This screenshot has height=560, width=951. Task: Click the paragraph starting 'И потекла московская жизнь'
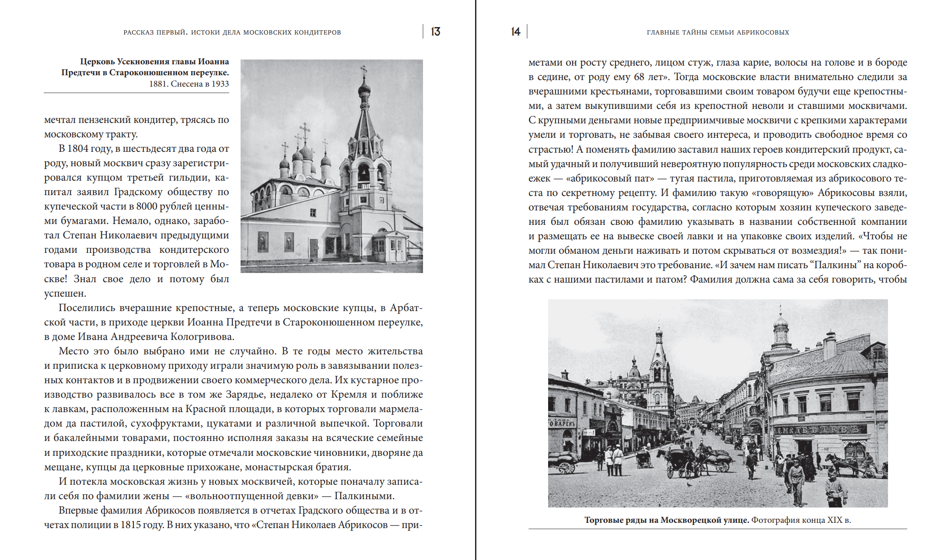click(233, 489)
